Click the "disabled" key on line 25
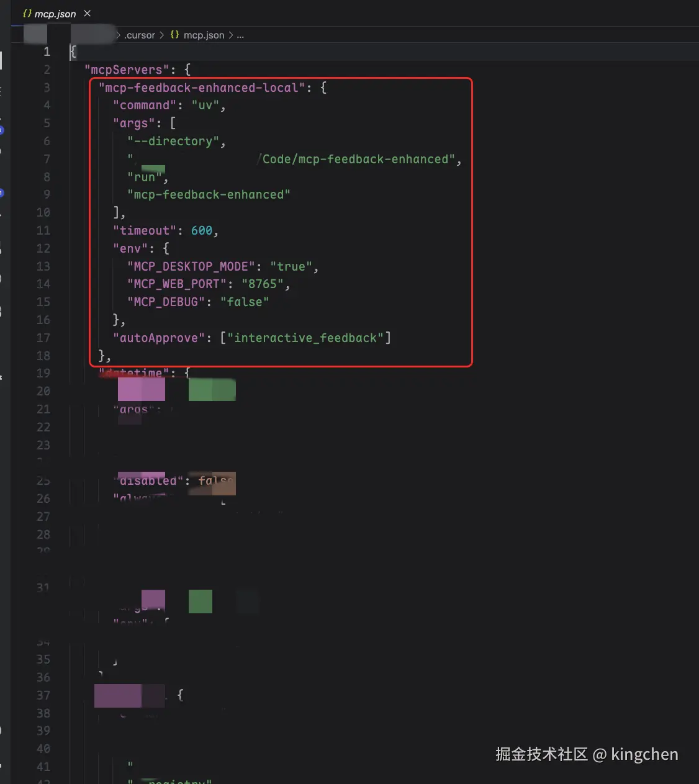 click(148, 481)
